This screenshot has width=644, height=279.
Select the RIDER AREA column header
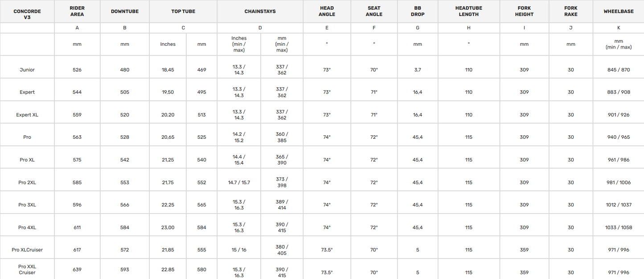[x=77, y=12]
